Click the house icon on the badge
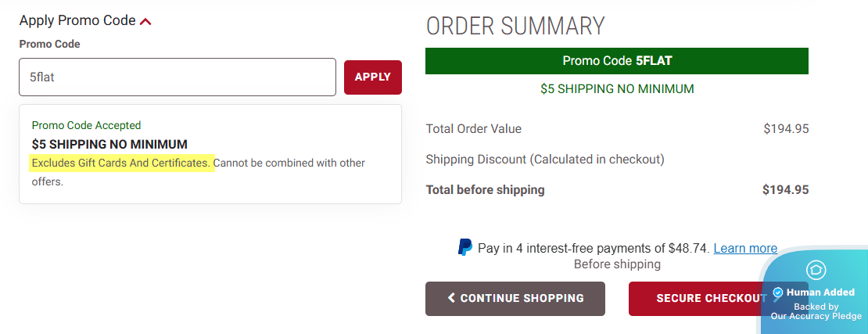Viewport: 868px width, 334px height. click(816, 270)
